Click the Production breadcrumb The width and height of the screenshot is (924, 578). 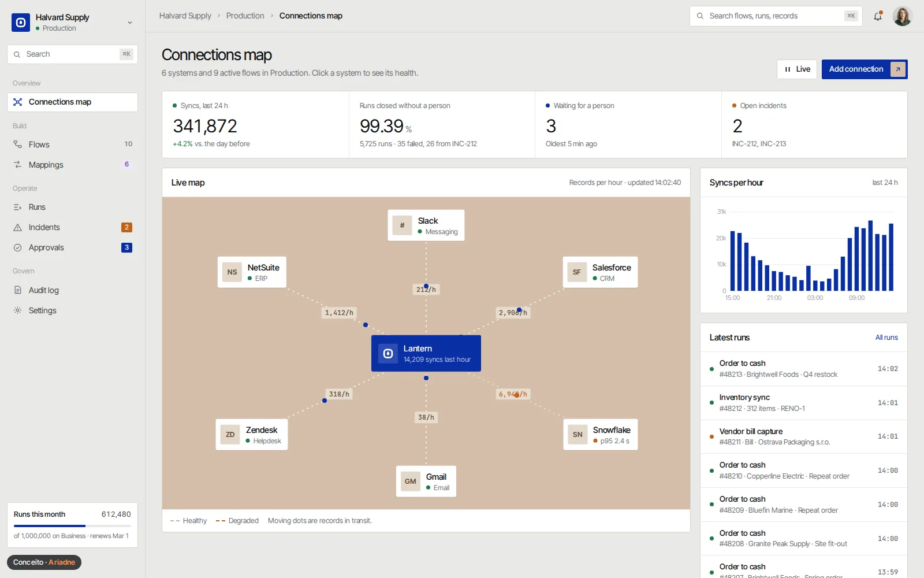tap(245, 16)
